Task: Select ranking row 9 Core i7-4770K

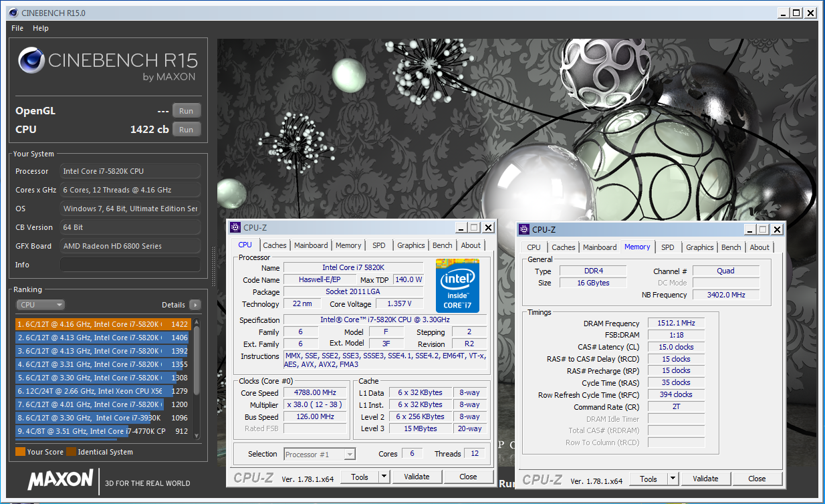Action: [103, 431]
